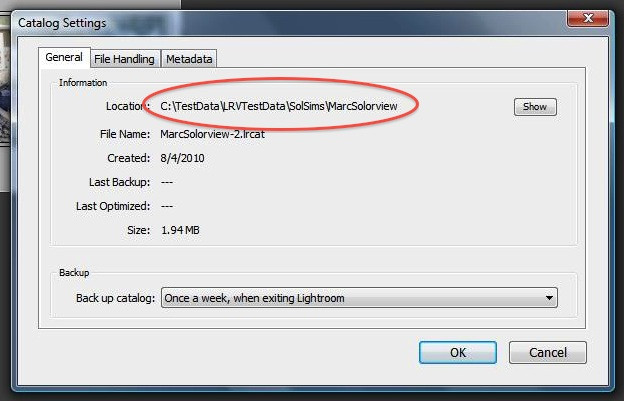Close the Catalog Settings dialog
624x401 pixels.
(588, 18)
